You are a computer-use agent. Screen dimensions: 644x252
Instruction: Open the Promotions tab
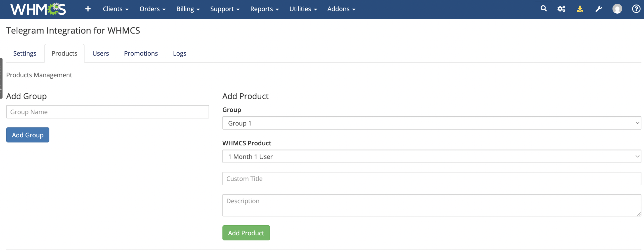tap(141, 53)
